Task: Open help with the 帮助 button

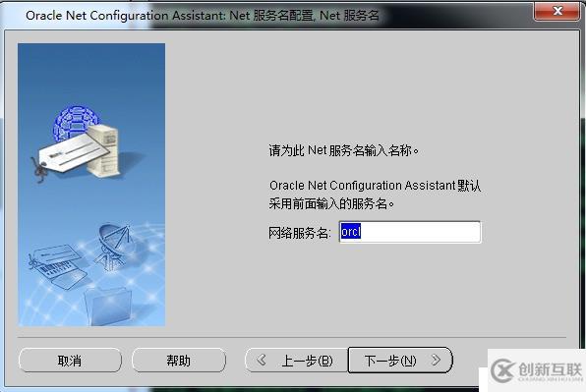Action: (179, 361)
